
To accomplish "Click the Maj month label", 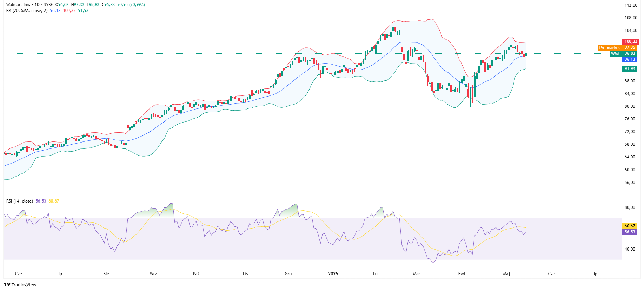I will point(506,274).
